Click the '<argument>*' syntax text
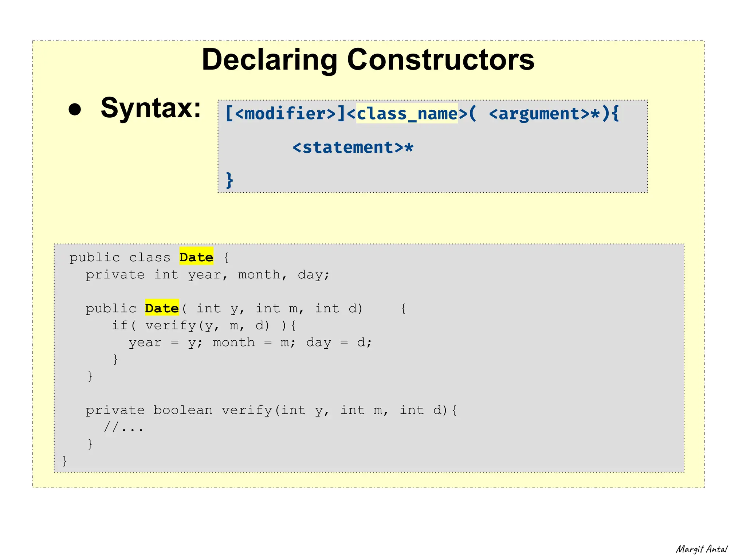 click(x=544, y=114)
